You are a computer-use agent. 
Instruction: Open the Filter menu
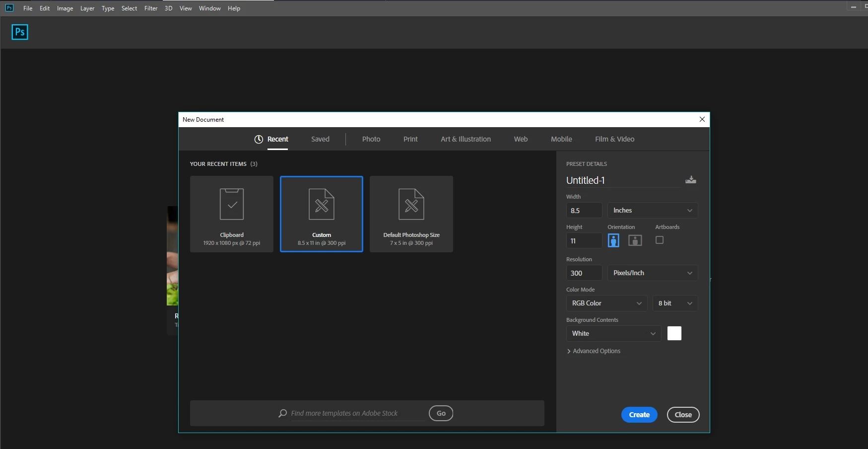[x=151, y=8]
